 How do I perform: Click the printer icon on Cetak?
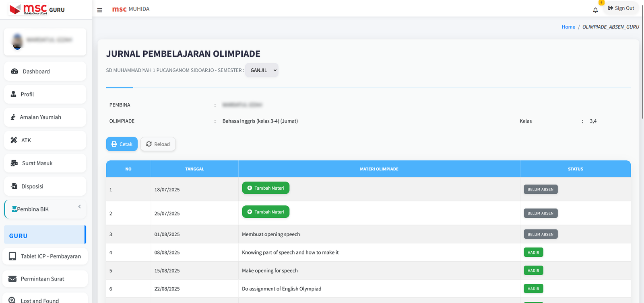[114, 144]
